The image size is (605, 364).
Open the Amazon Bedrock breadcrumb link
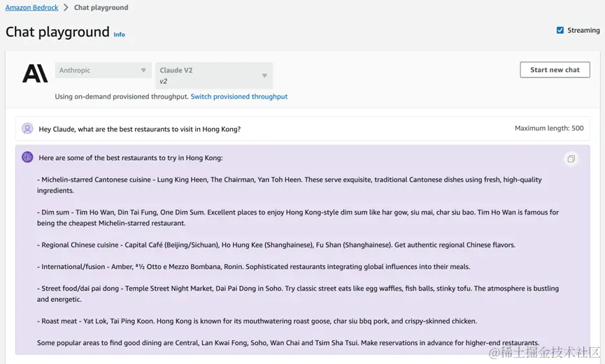31,7
